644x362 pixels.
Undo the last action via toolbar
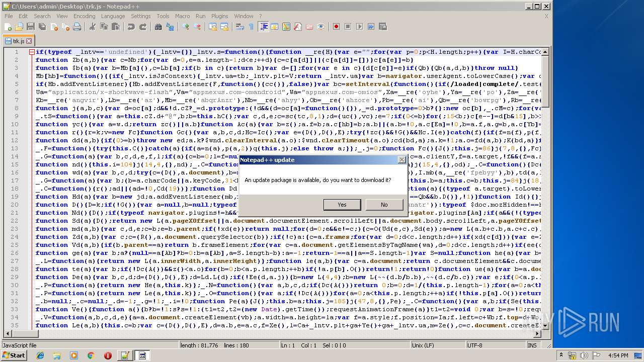pyautogui.click(x=131, y=27)
